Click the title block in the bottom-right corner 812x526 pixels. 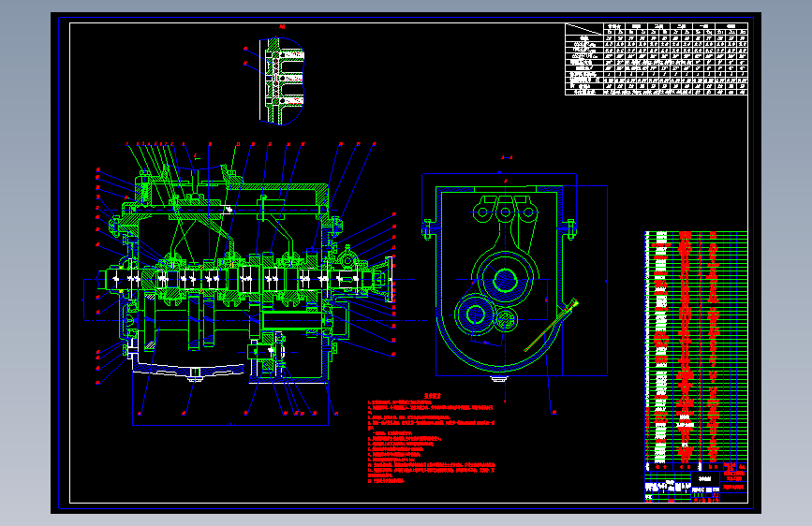pyautogui.click(x=696, y=487)
